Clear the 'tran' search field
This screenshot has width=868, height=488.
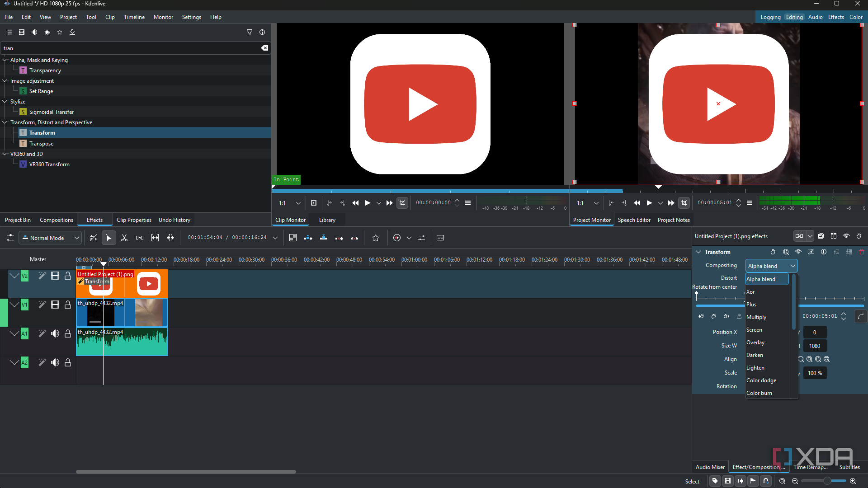(x=264, y=48)
